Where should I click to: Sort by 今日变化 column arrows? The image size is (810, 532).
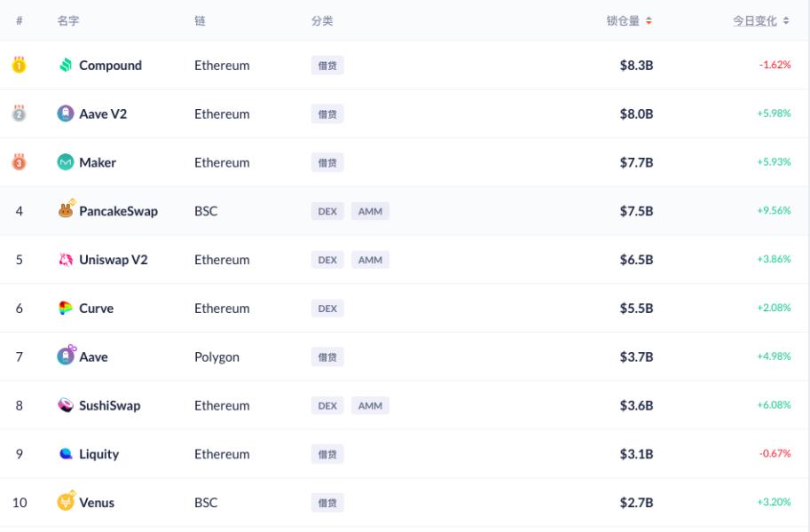point(786,21)
